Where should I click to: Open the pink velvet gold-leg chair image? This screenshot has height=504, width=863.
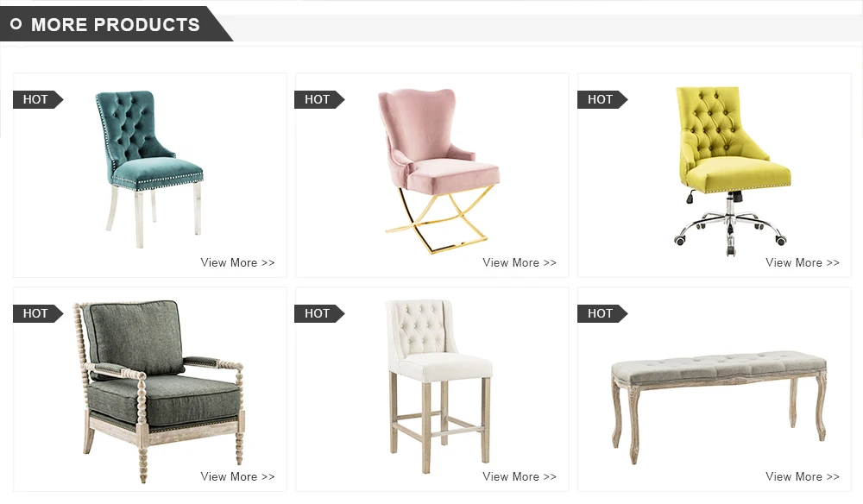click(x=438, y=171)
